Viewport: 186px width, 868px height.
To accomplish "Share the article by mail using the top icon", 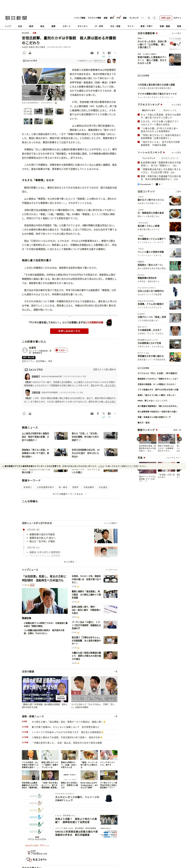I will [x=92, y=53].
